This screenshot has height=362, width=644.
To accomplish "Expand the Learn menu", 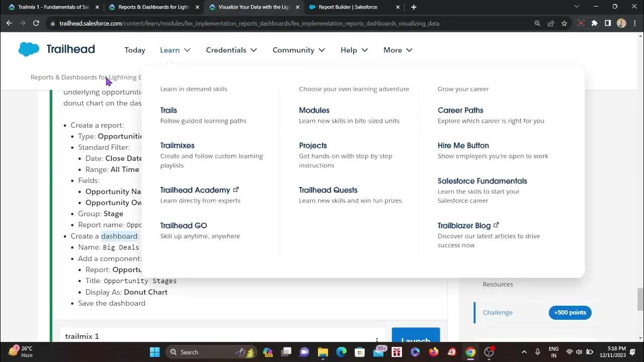I will [x=175, y=50].
